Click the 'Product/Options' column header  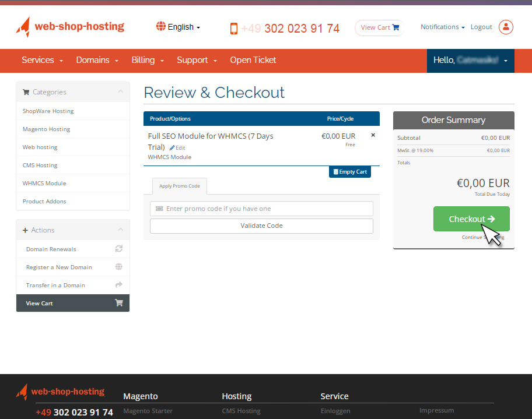point(170,119)
